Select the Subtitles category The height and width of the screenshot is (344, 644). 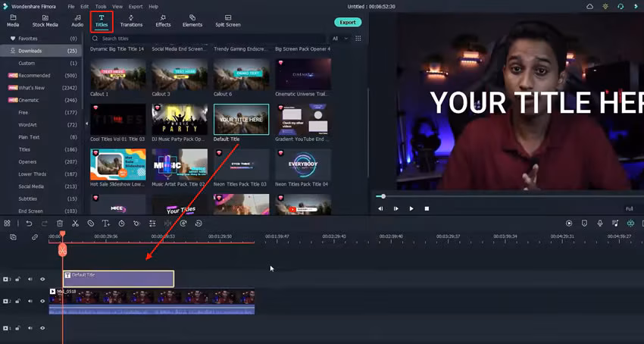coord(41,199)
